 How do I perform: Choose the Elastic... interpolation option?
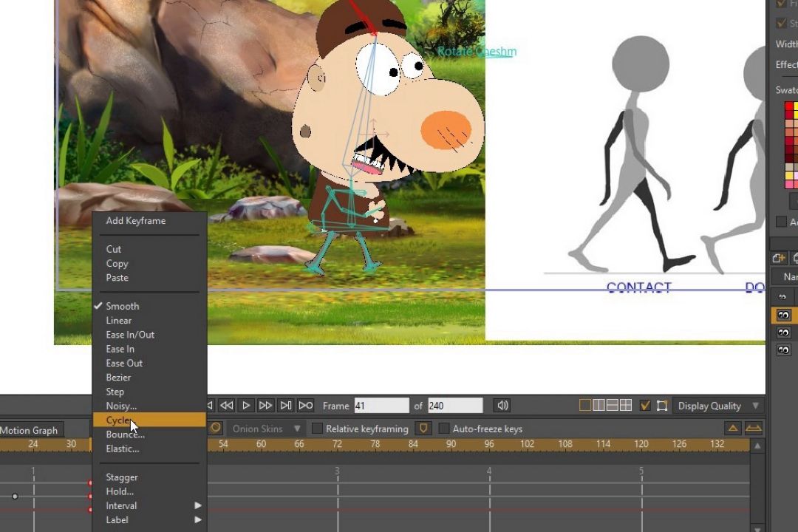tap(149, 449)
